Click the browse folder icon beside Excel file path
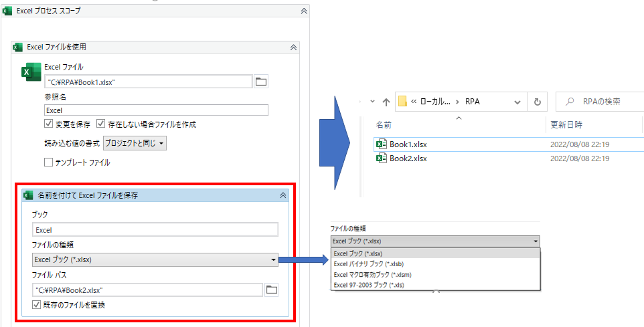 click(x=260, y=82)
